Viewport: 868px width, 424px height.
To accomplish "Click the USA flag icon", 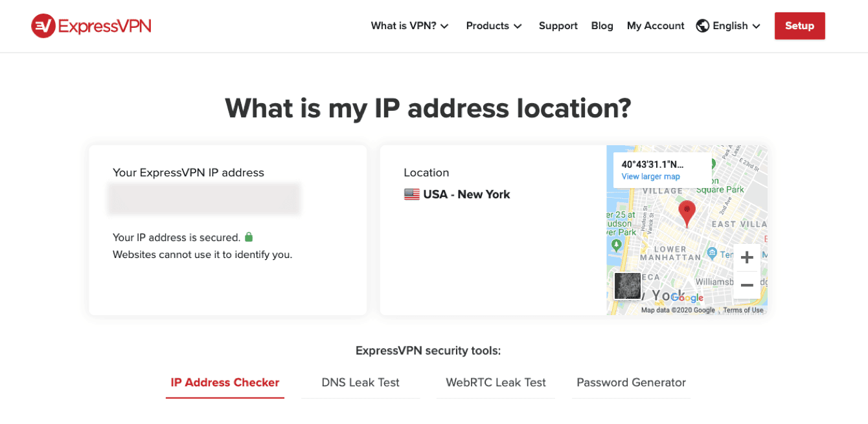I will [411, 194].
